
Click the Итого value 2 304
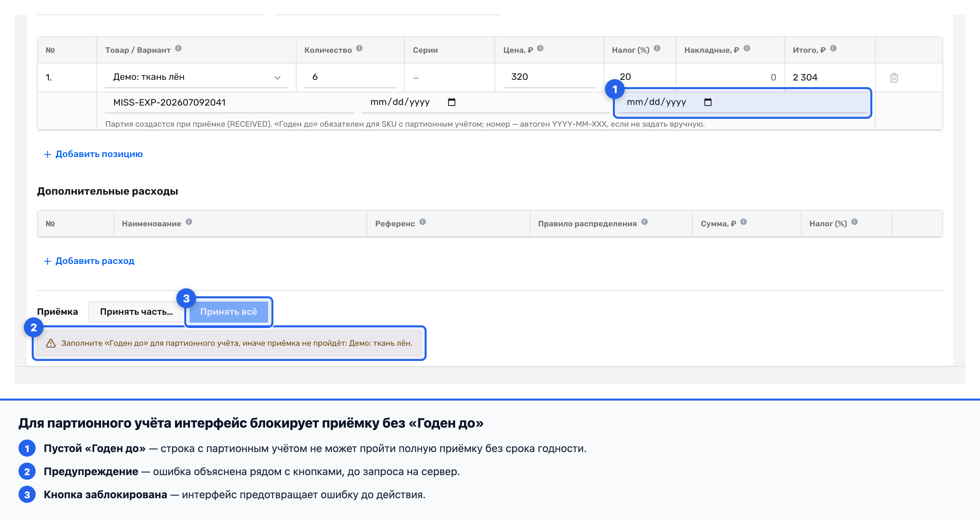[805, 78]
